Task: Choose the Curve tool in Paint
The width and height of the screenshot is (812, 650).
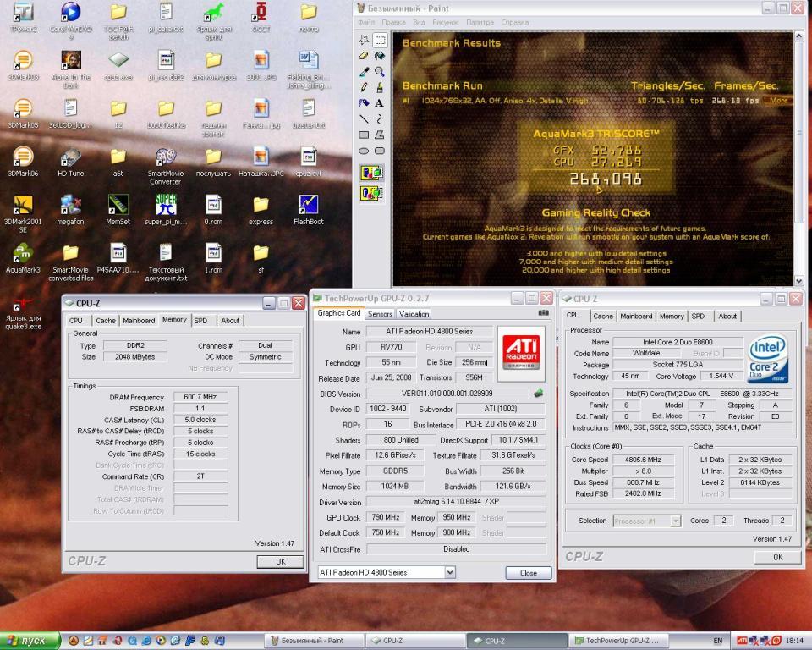Action: tap(380, 119)
